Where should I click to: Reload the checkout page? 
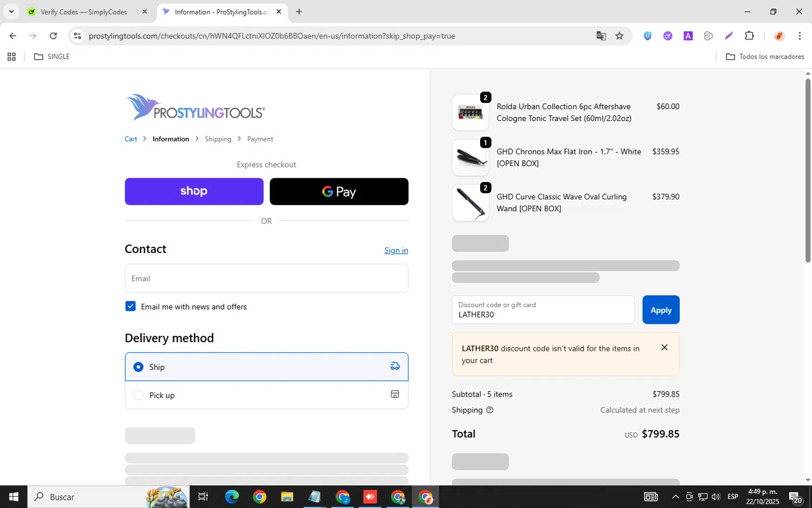[x=53, y=36]
